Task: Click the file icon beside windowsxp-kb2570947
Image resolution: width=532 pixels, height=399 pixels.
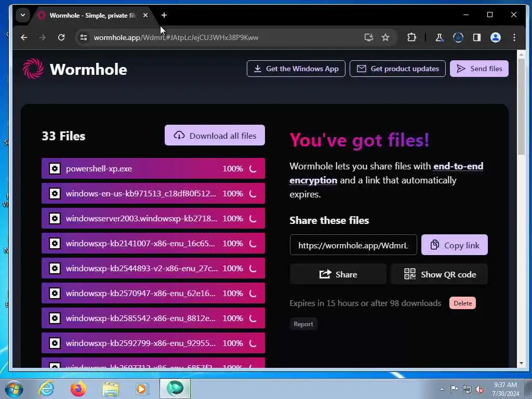Action: click(55, 293)
